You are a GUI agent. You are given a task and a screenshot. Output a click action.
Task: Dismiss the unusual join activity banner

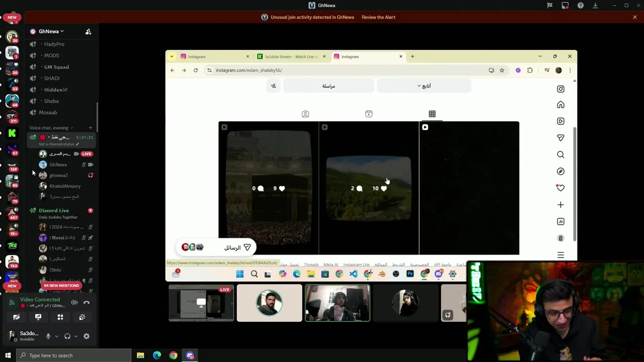635,17
